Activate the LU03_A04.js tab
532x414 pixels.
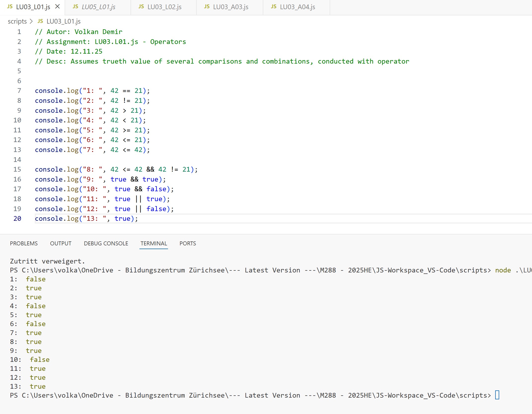click(297, 7)
